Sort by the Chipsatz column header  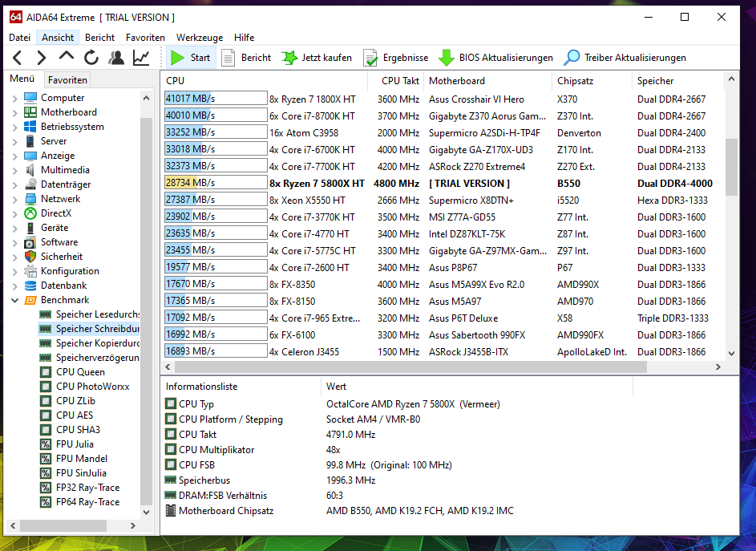click(x=592, y=81)
